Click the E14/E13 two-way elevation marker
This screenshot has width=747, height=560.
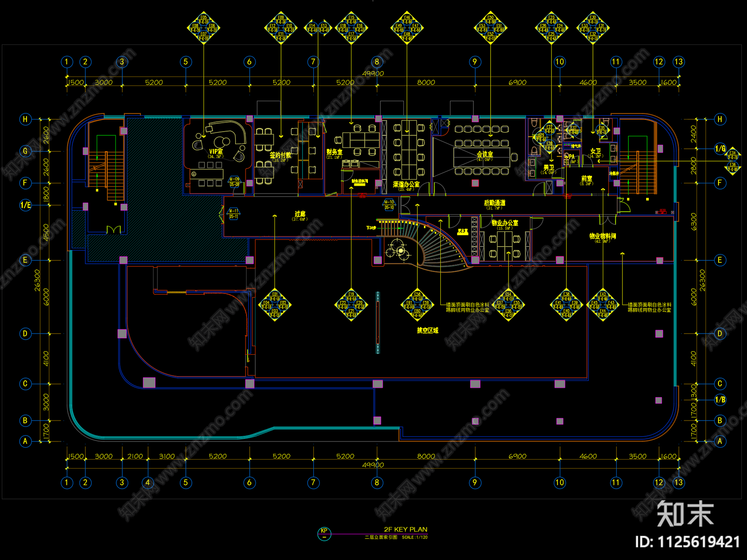tap(318, 28)
